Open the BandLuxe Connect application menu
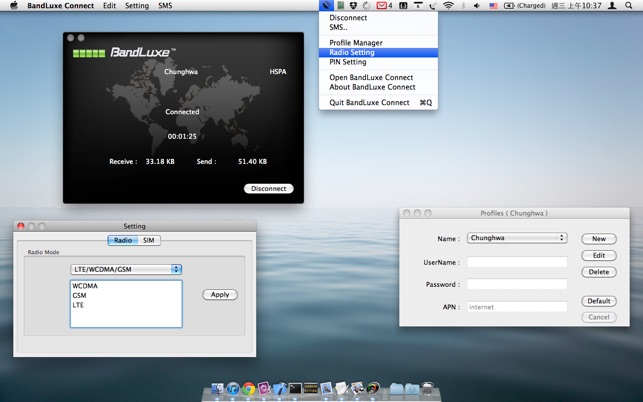 click(60, 6)
